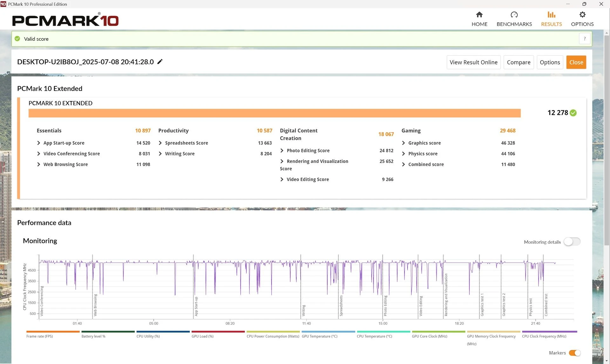Toggle GPU Load (%) legend series

(x=218, y=334)
